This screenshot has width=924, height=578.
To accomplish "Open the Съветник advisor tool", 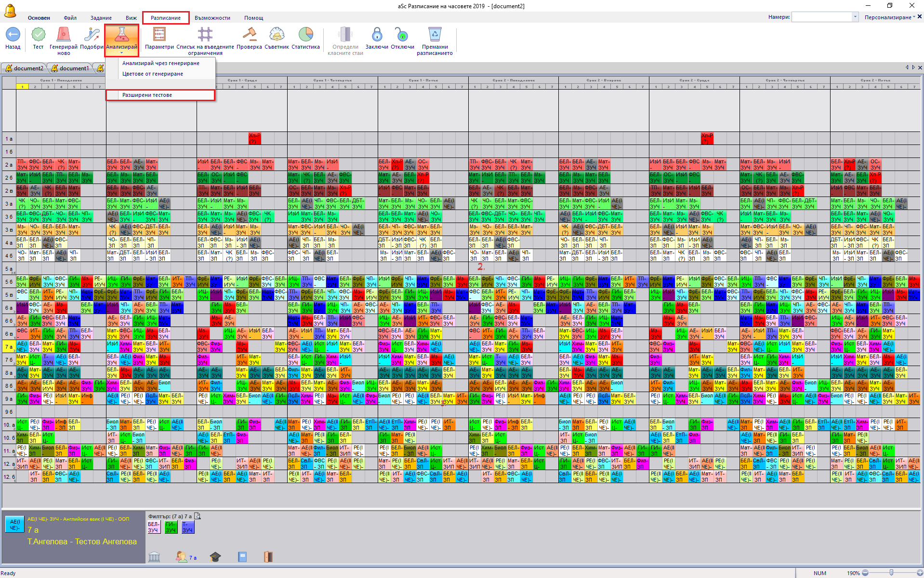I will (277, 35).
